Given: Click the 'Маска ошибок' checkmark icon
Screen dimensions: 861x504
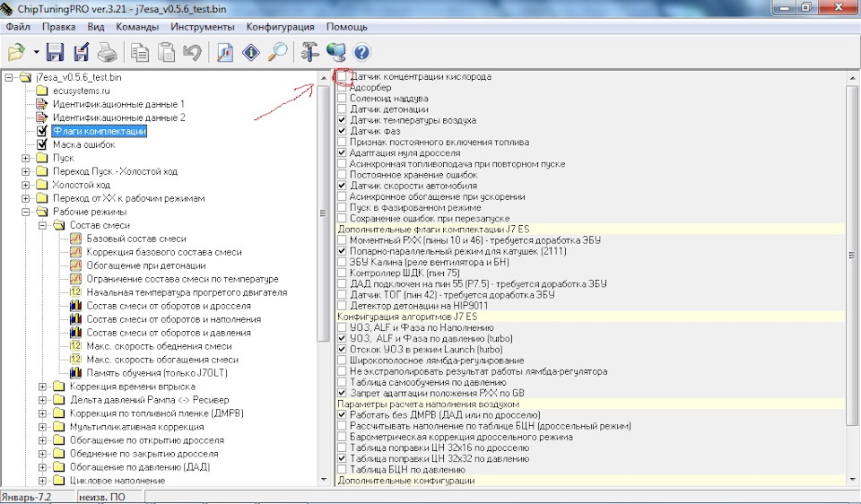Looking at the screenshot, I should click(42, 144).
